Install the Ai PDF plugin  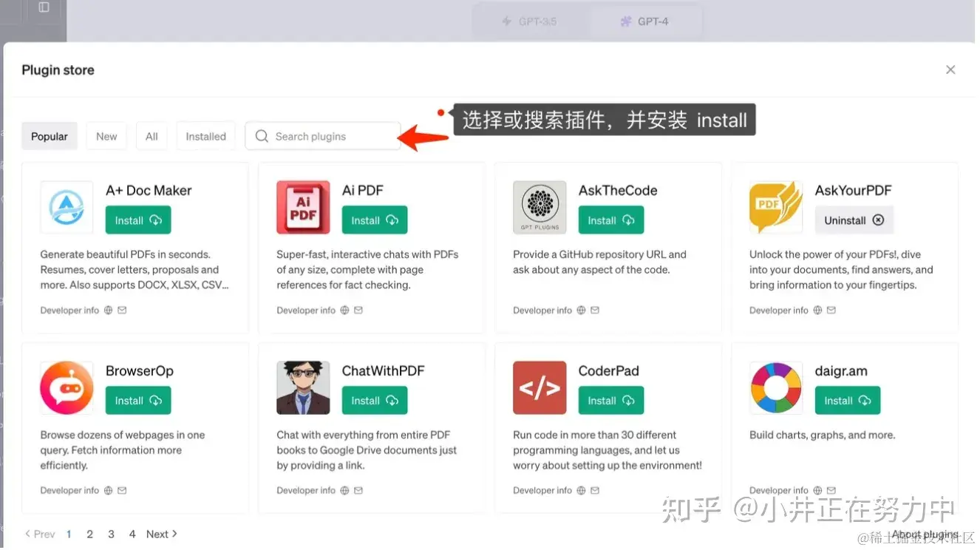point(375,220)
